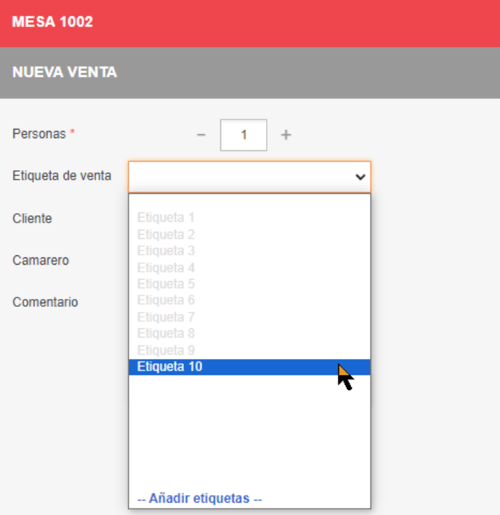This screenshot has width=500, height=515.
Task: Open the Añadir etiquetas link
Action: (x=200, y=498)
